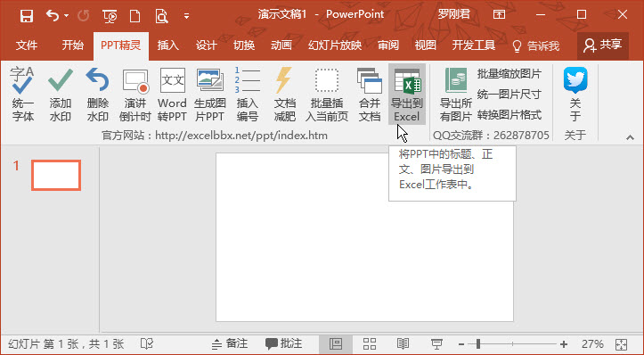The image size is (644, 355).
Task: Switch to Slide Sorter view icon
Action: [370, 344]
